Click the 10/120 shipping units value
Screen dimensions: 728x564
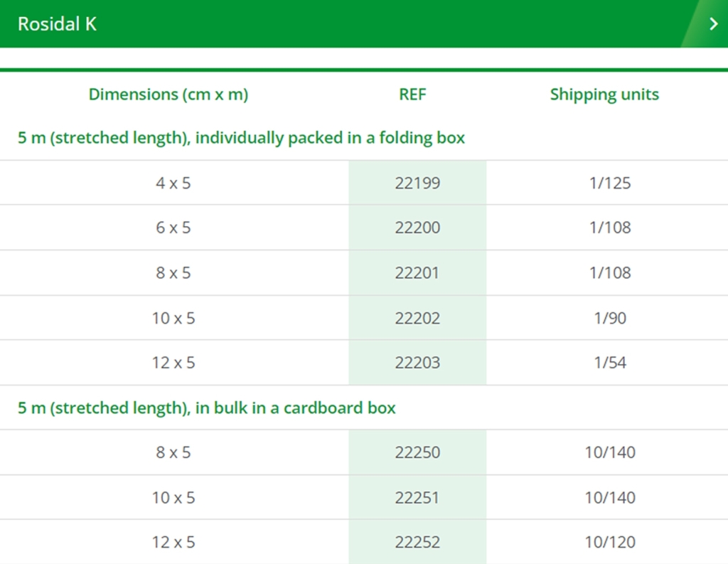610,542
